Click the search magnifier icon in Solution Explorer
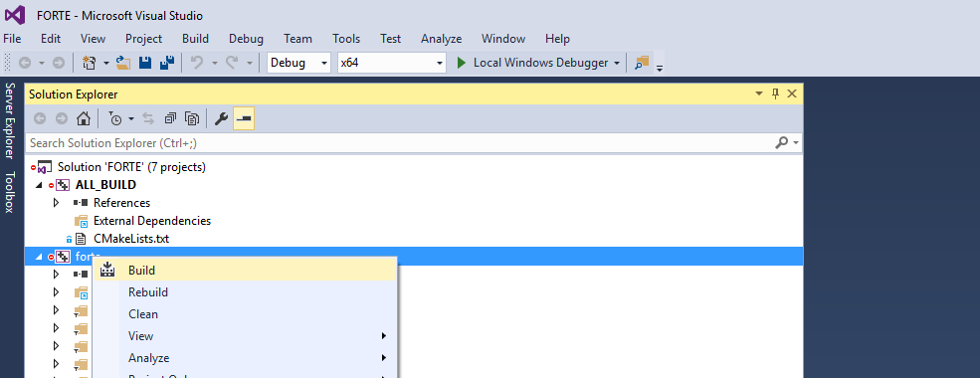The image size is (980, 378). 781,143
